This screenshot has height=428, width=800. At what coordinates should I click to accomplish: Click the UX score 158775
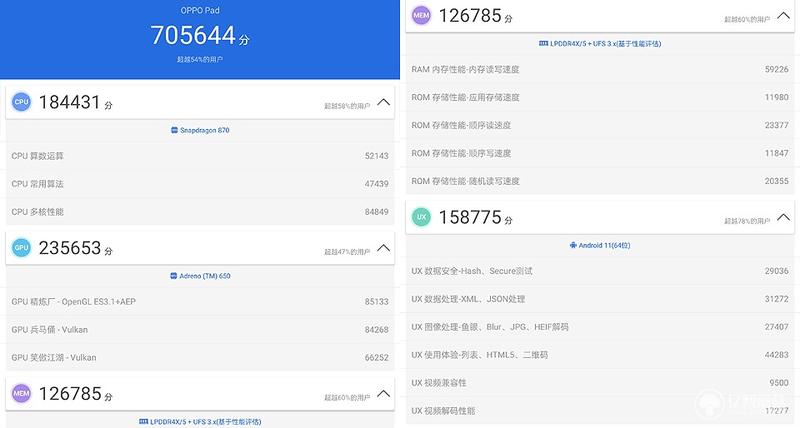point(470,217)
